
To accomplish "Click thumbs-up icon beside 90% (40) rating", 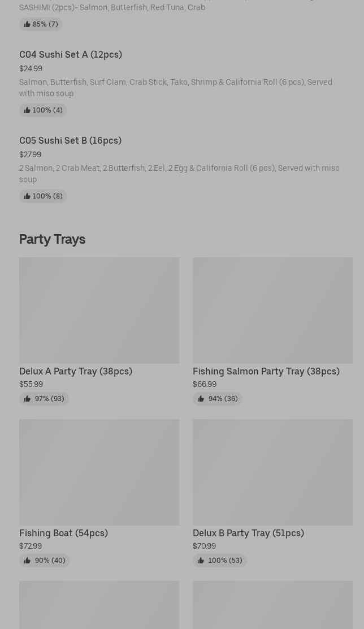I will [27, 561].
